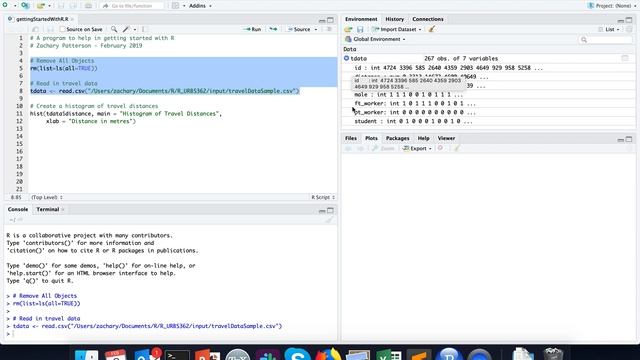
Task: Open the (Top Level) scope selector
Action: (x=47, y=198)
